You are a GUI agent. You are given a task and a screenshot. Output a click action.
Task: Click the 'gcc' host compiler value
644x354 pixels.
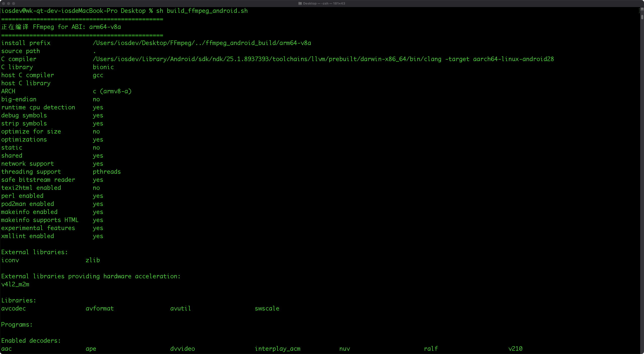coord(98,75)
